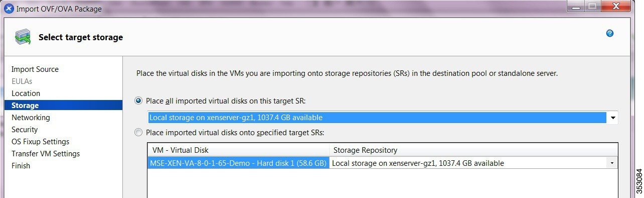Click the blue help question mark icon

coord(610,33)
